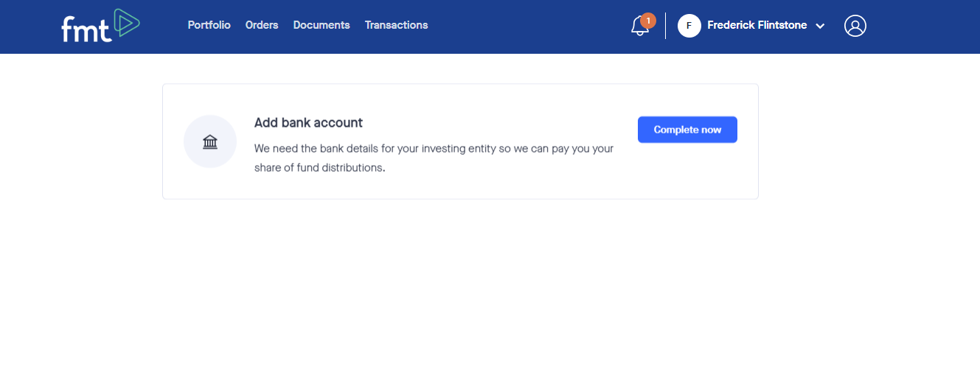Click the round "F" avatar

(x=689, y=26)
